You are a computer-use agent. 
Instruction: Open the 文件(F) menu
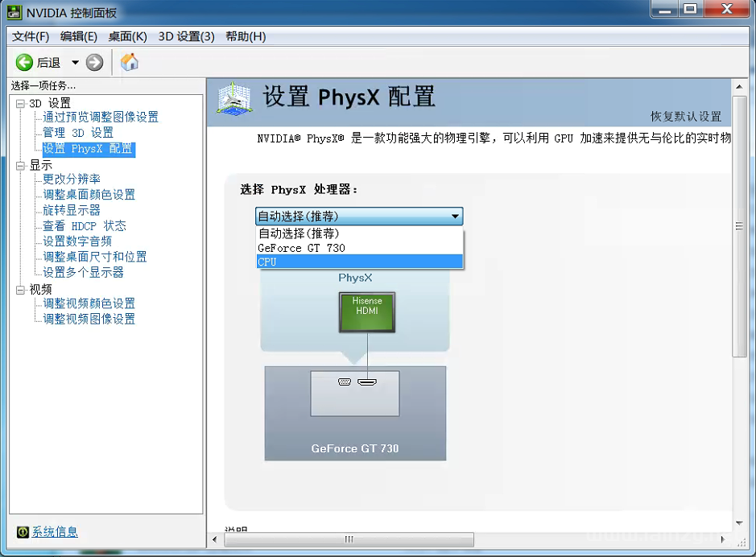[x=31, y=36]
